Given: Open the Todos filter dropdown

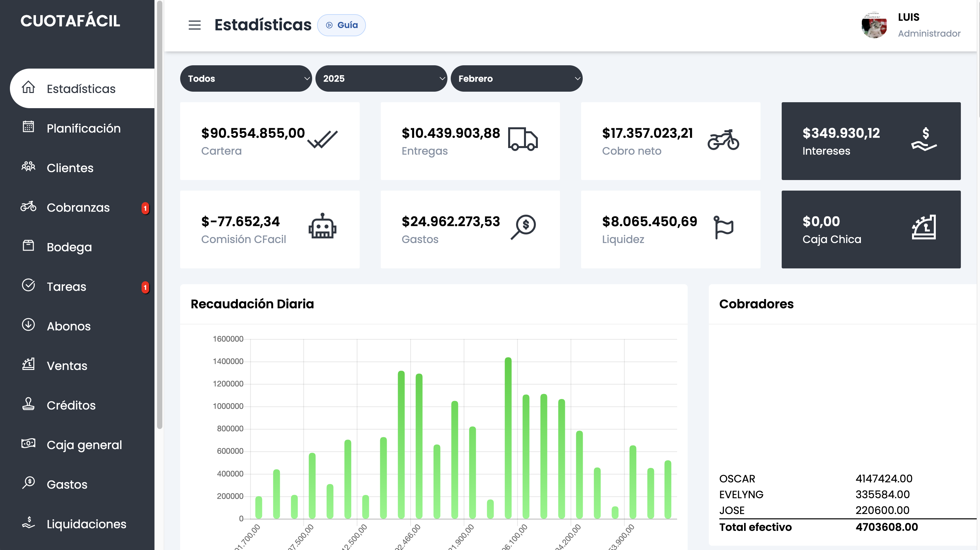Looking at the screenshot, I should (x=246, y=79).
